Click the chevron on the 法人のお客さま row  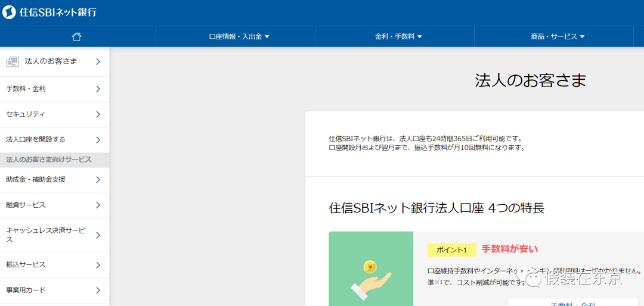(x=98, y=61)
